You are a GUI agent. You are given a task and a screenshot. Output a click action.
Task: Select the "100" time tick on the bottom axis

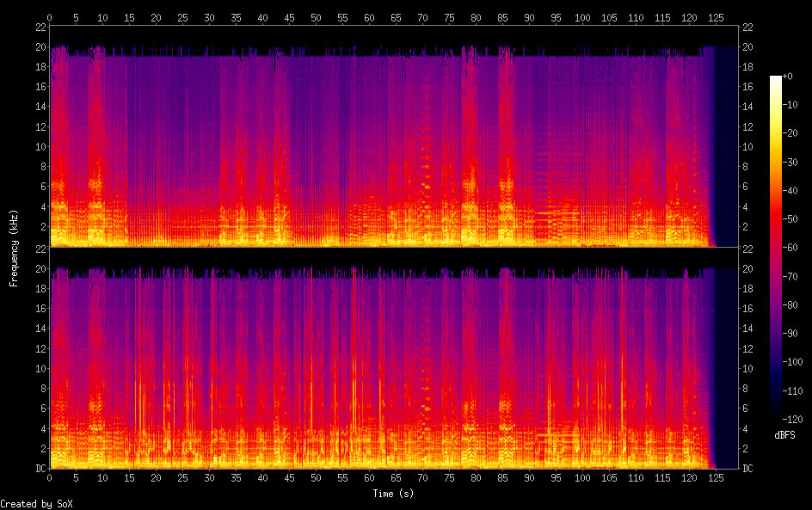(x=582, y=479)
